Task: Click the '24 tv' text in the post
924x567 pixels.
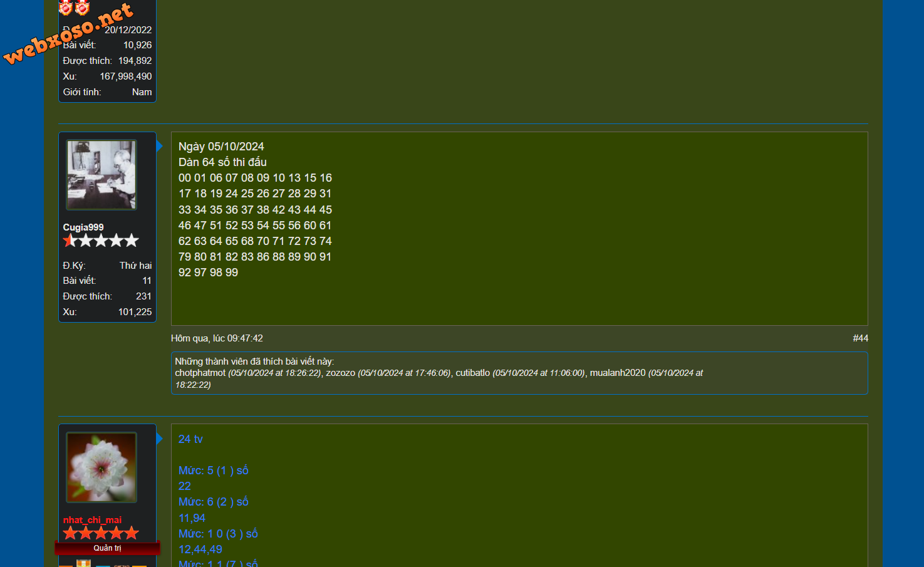Action: 190,439
